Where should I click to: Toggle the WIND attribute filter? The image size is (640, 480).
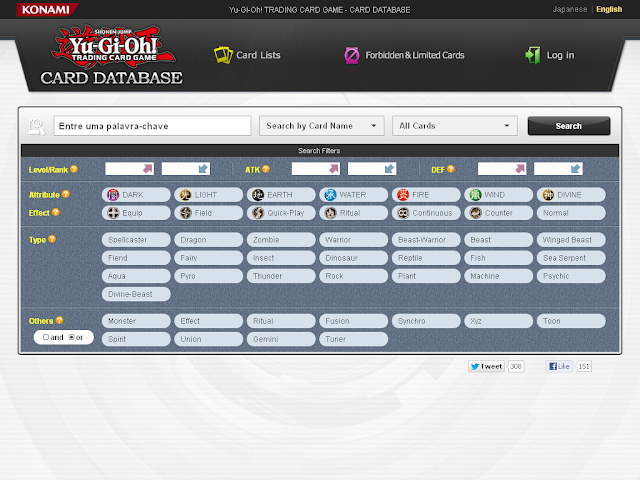point(498,195)
